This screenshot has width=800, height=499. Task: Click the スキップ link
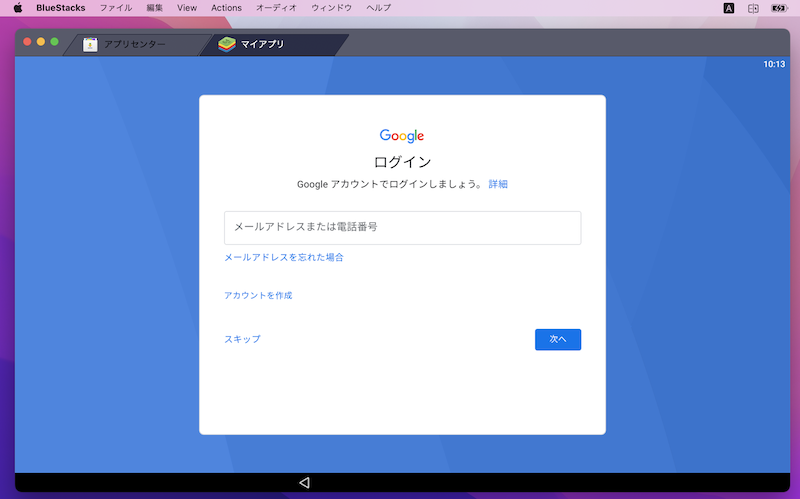242,339
